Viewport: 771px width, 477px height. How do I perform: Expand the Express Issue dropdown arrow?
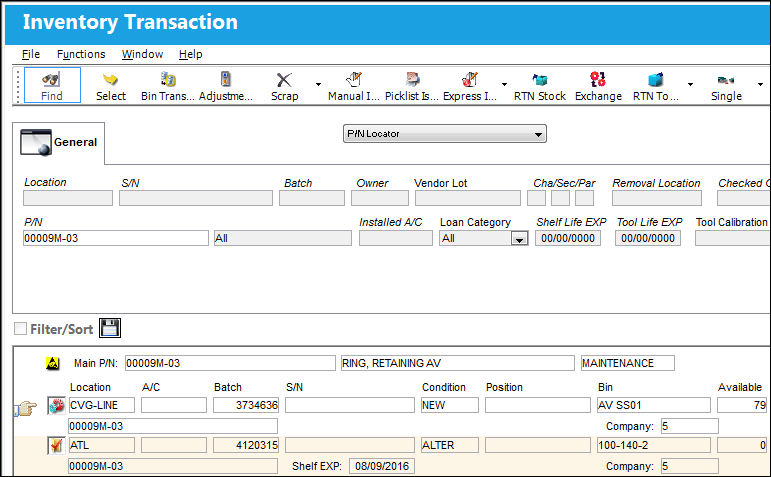504,85
